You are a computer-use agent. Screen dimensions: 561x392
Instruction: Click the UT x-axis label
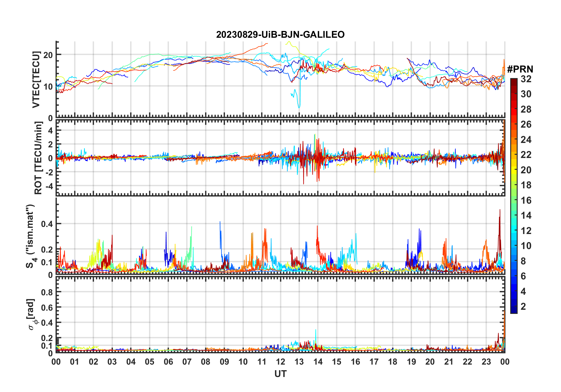pyautogui.click(x=280, y=374)
